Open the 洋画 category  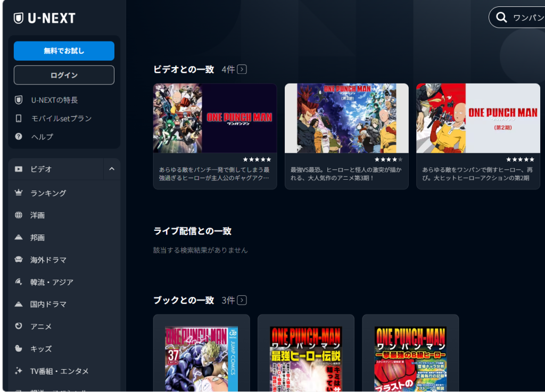click(38, 215)
